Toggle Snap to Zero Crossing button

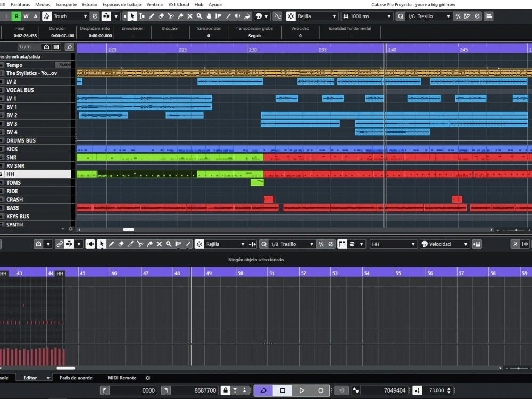pyautogui.click(x=278, y=16)
